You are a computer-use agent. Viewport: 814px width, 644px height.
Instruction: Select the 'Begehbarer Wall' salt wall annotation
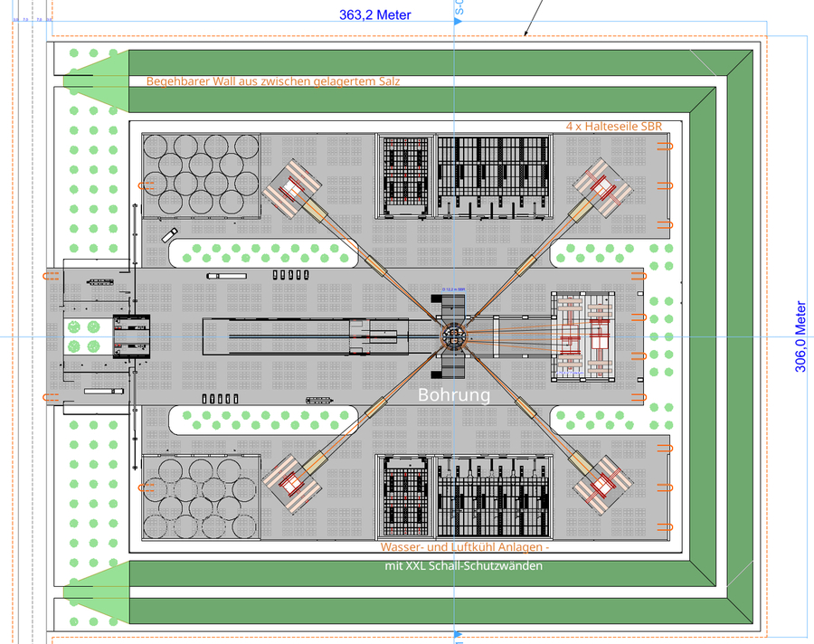coord(273,80)
